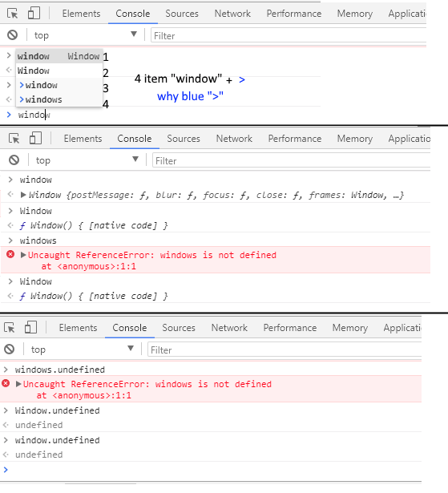Open Elements tab in top DevTools panel
Screen dimensions: 448x493
(x=81, y=14)
